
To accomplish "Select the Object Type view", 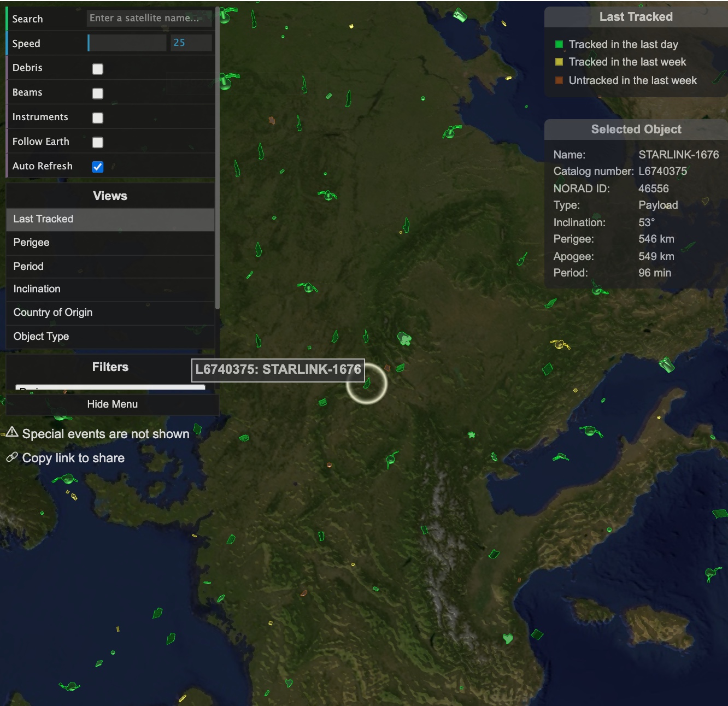I will tap(110, 337).
